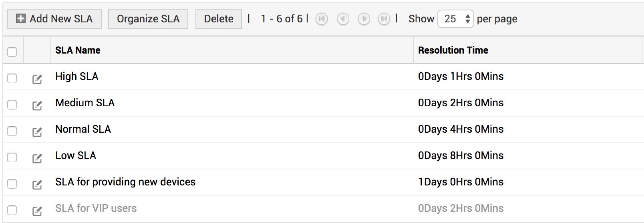Jump to the last page of results
This screenshot has width=644, height=223.
(384, 19)
